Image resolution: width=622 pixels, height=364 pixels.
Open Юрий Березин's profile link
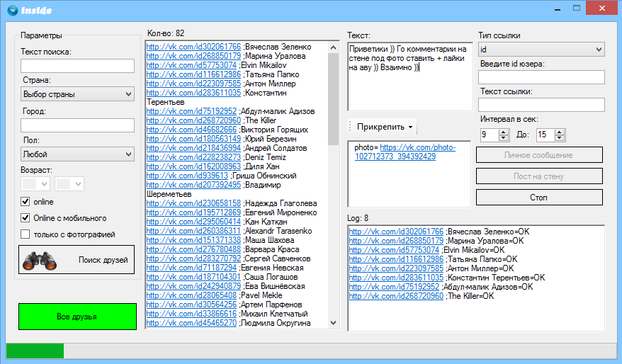tap(193, 139)
